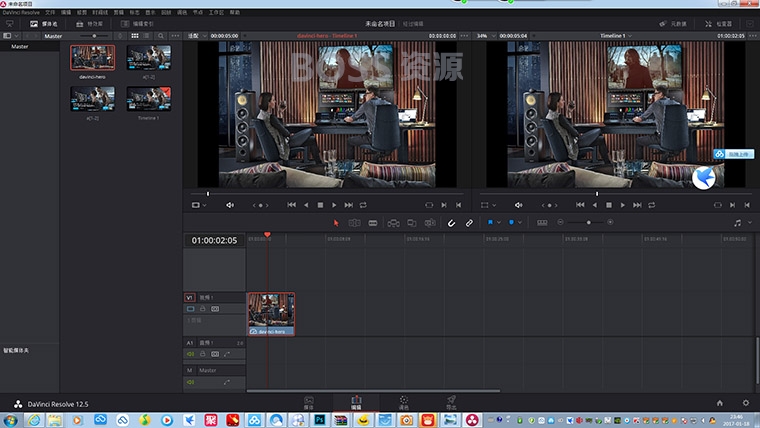Open the media pool search magnifier

pyautogui.click(x=161, y=36)
